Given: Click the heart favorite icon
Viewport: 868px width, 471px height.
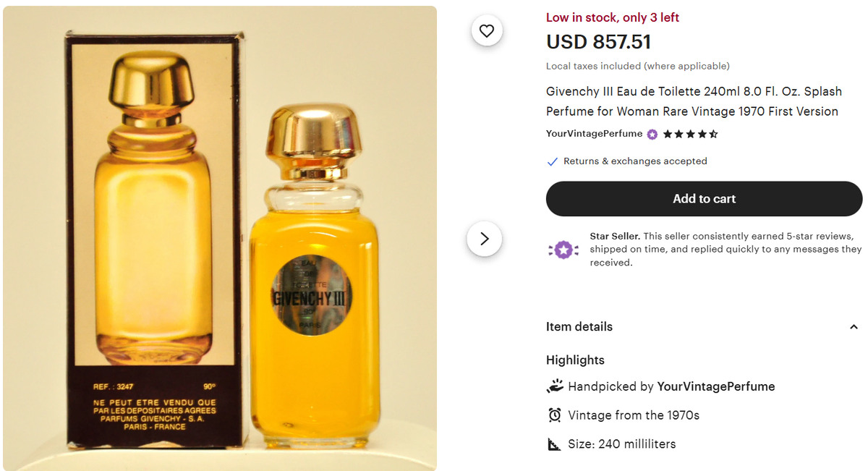Looking at the screenshot, I should pos(486,31).
